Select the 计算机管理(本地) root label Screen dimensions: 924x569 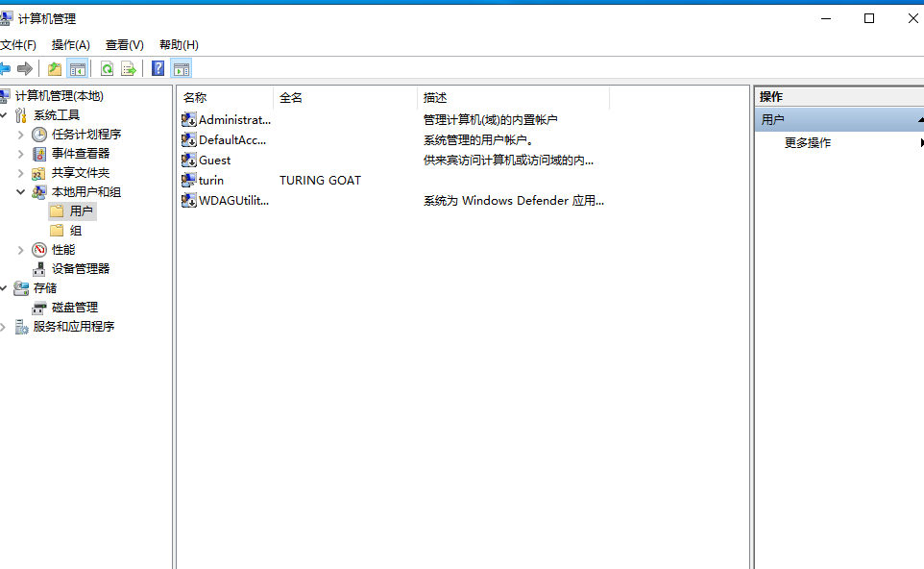tap(59, 96)
